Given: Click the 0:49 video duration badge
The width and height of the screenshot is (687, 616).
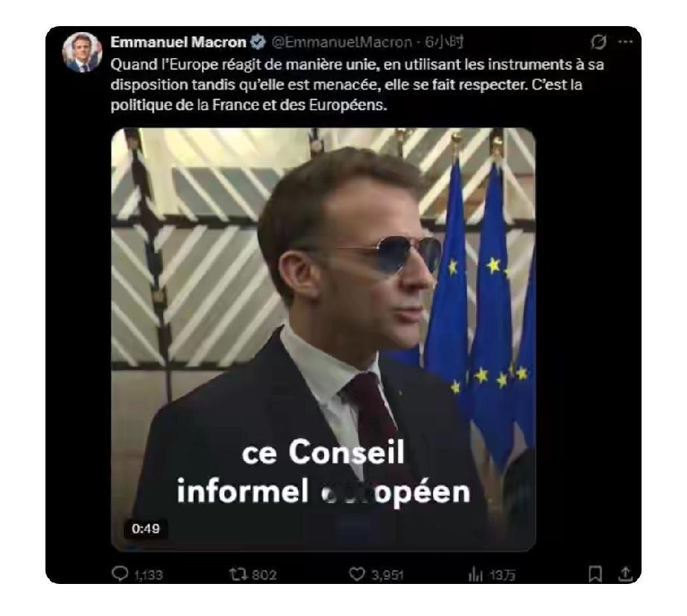Looking at the screenshot, I should (x=146, y=529).
